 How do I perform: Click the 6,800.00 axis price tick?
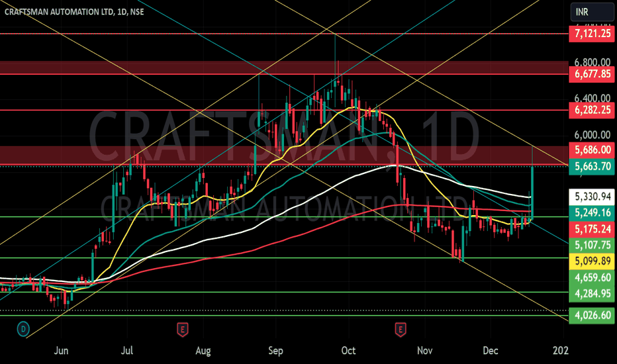[593, 62]
